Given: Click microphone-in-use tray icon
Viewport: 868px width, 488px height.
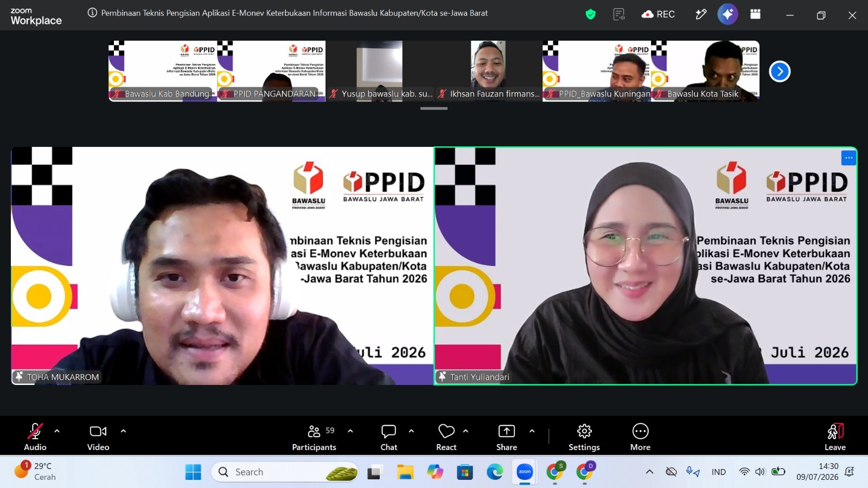Looking at the screenshot, I should [693, 472].
